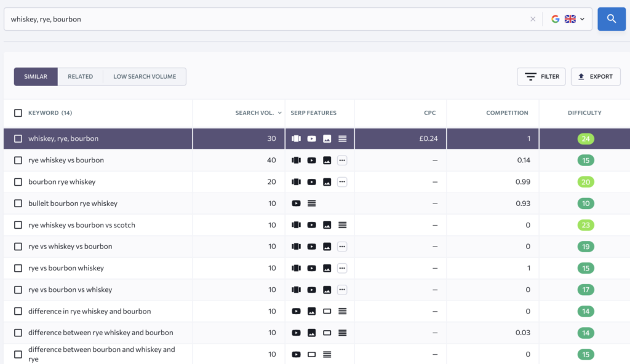Open the Low Search Volume tab
Screen dimensions: 630x364
(x=145, y=76)
